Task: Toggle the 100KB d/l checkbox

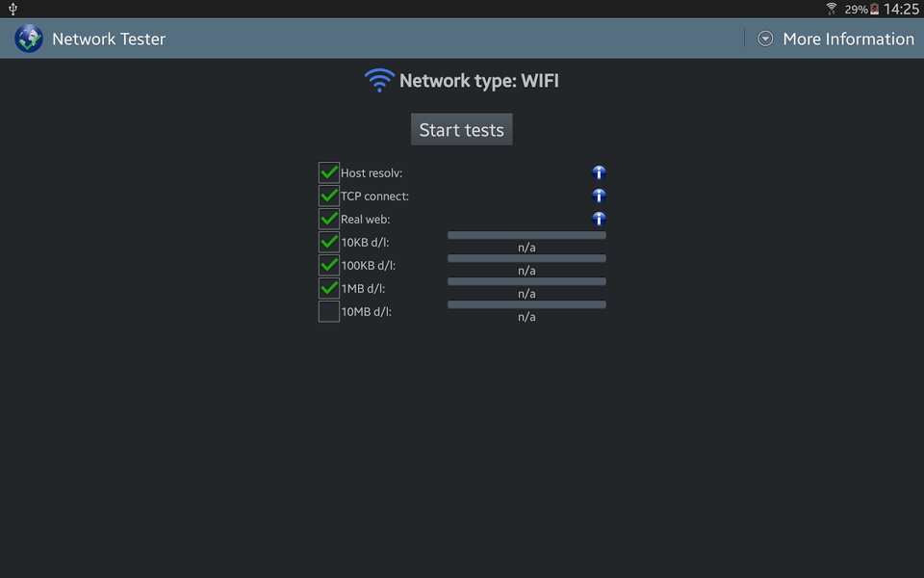Action: (x=329, y=265)
